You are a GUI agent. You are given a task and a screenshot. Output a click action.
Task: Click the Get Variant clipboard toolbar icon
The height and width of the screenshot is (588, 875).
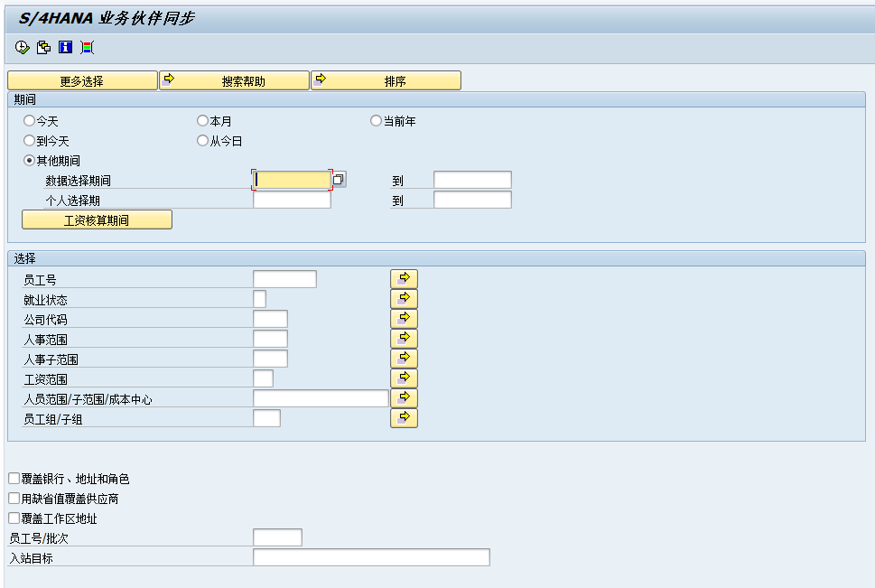pos(42,47)
